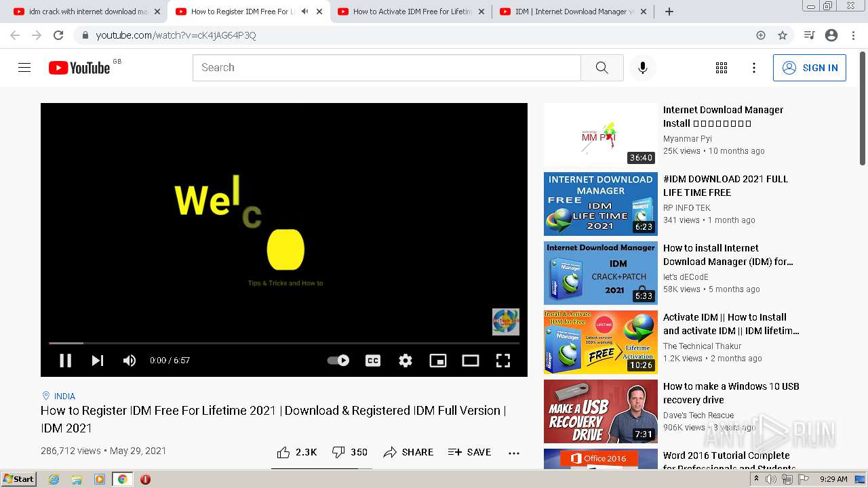This screenshot has width=868, height=488.
Task: Open the Myanmar Pyi video thumbnail
Action: click(x=601, y=135)
